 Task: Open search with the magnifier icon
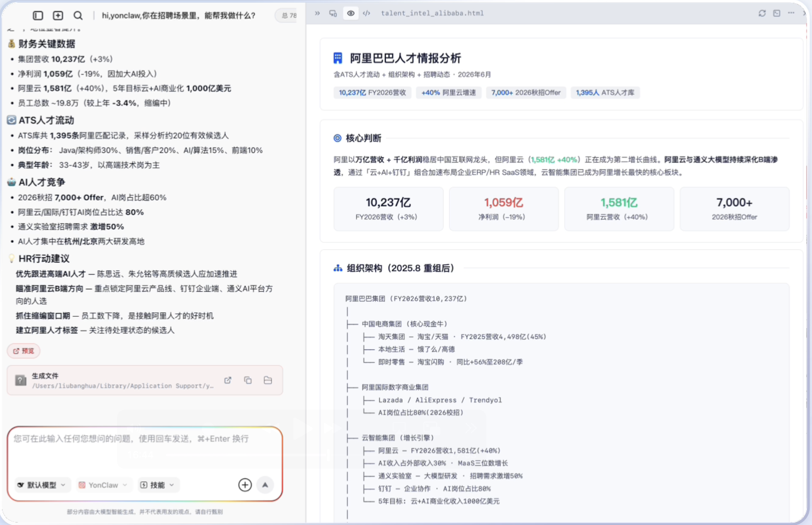78,15
